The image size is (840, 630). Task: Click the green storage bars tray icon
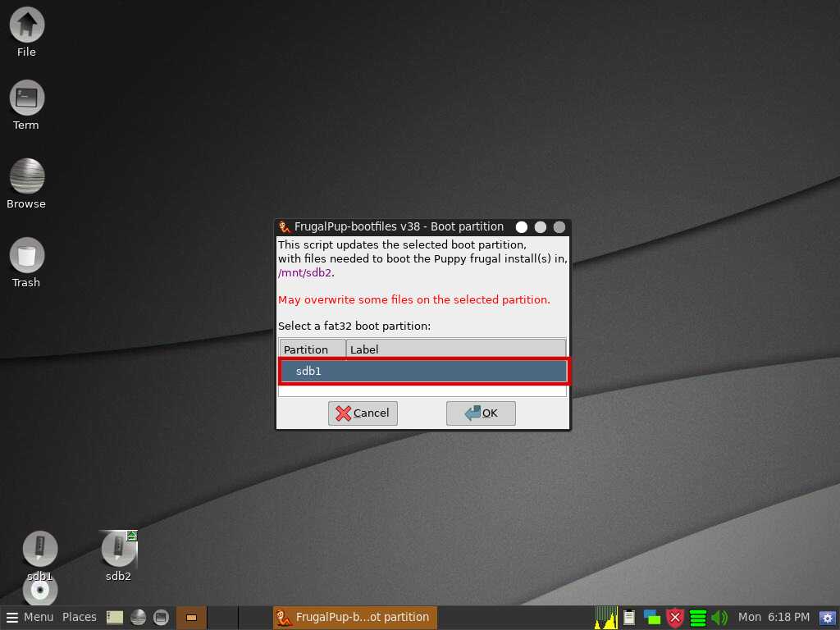[x=698, y=618]
